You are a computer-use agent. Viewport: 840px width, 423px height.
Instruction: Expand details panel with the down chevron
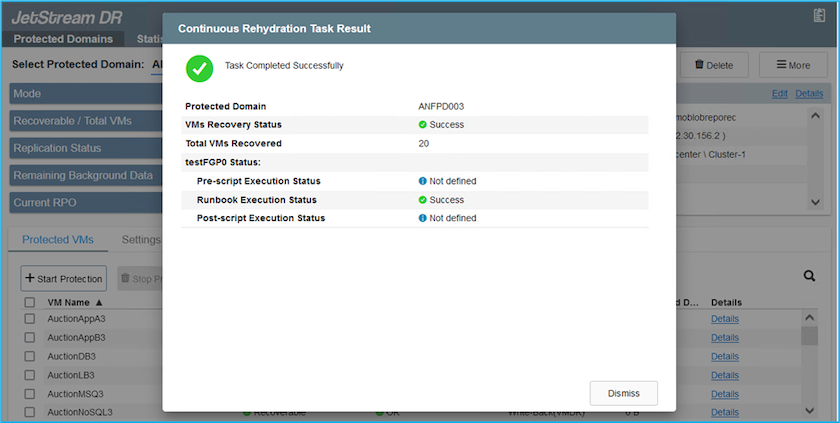(816, 201)
